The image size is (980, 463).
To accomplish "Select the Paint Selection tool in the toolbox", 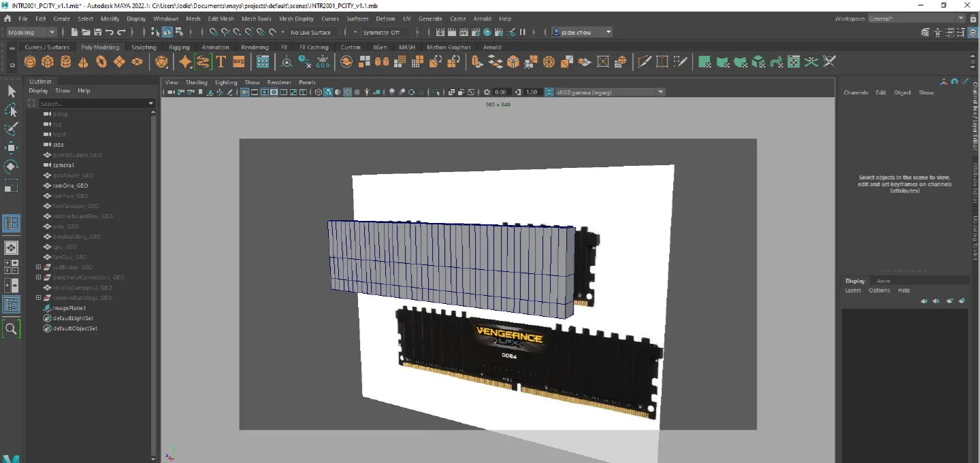I will (11, 129).
